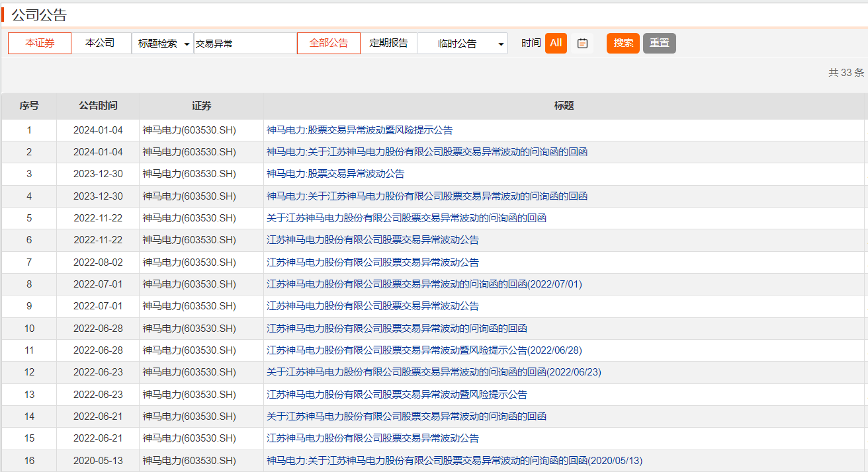The image size is (868, 472).
Task: Click the 时间 label beside All
Action: pyautogui.click(x=531, y=43)
